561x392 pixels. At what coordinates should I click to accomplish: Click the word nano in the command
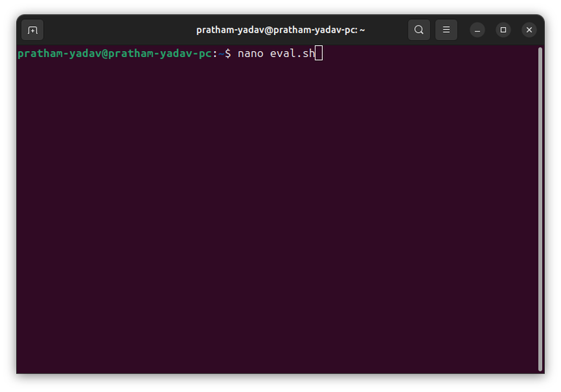(251, 53)
